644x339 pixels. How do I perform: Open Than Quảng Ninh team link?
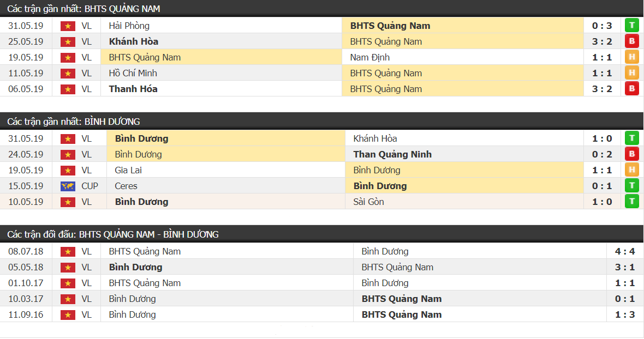392,154
